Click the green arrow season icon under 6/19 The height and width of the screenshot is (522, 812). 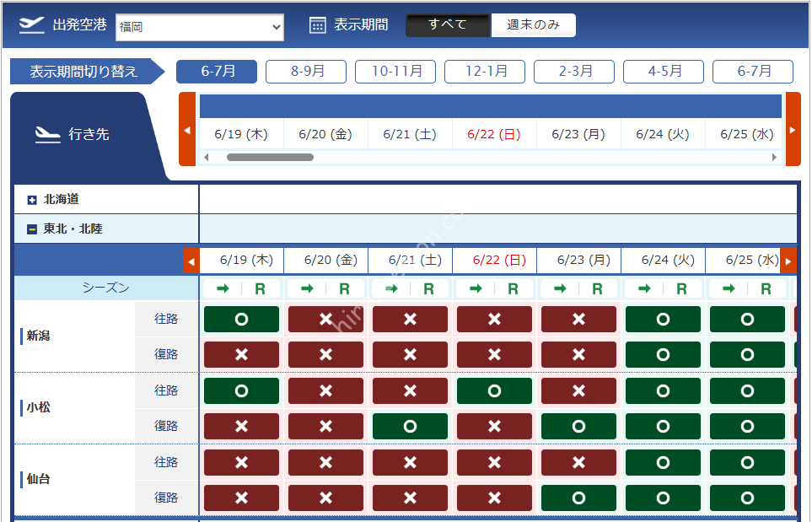(223, 289)
